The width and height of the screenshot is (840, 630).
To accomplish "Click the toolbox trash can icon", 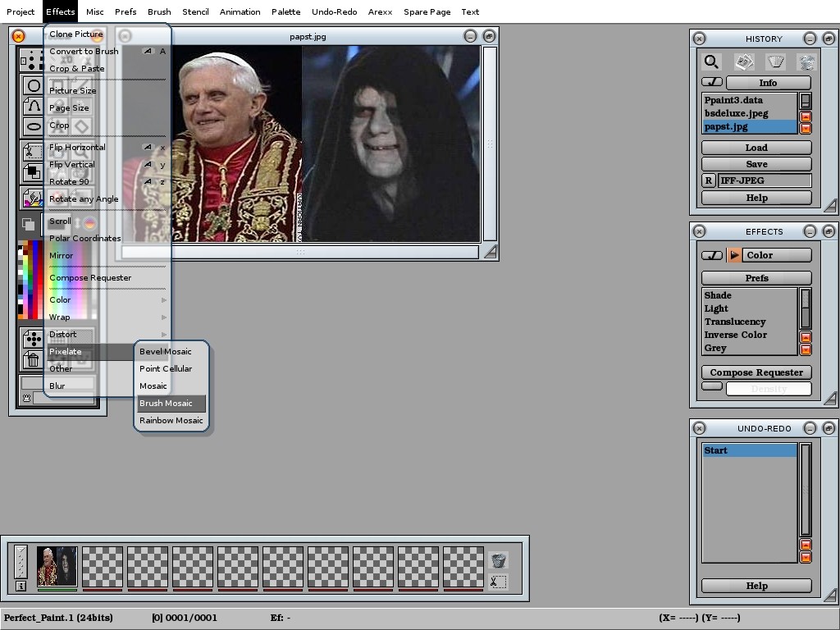I will coord(33,359).
